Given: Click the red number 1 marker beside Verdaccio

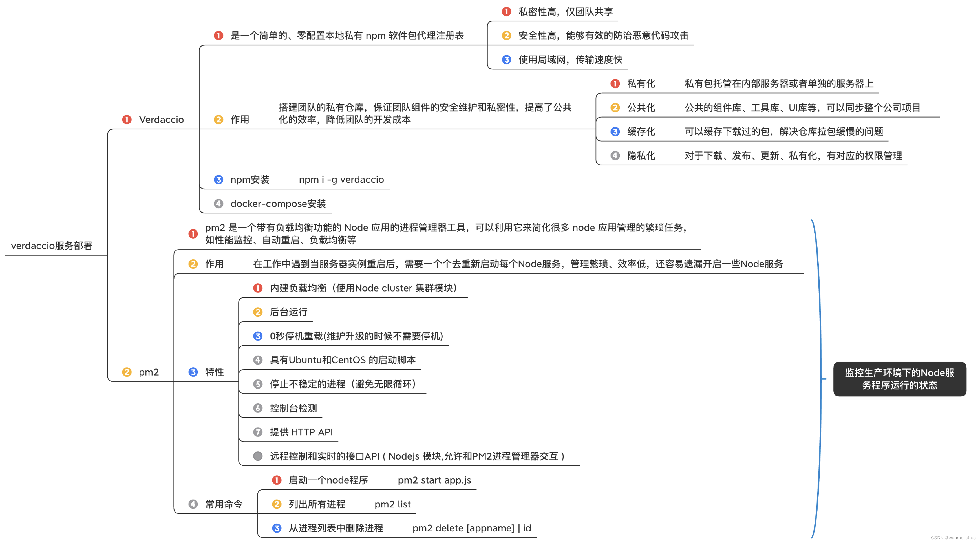Looking at the screenshot, I should click(x=127, y=120).
